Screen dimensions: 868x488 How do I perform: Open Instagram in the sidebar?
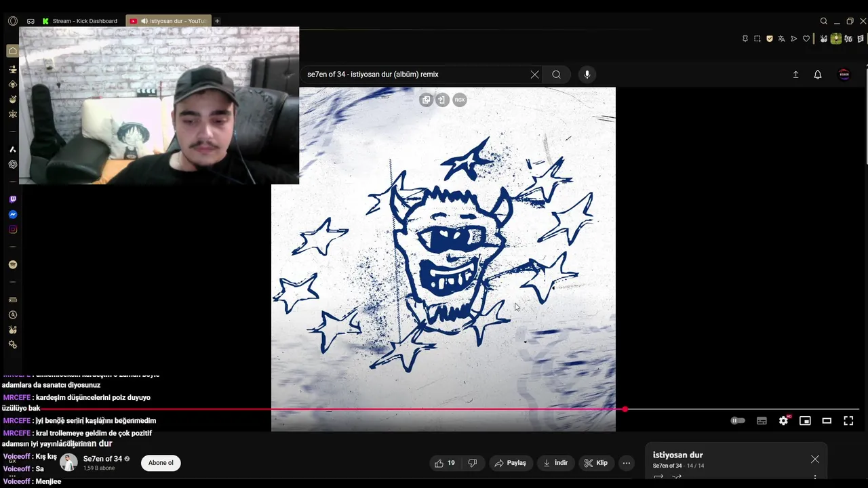coord(13,229)
